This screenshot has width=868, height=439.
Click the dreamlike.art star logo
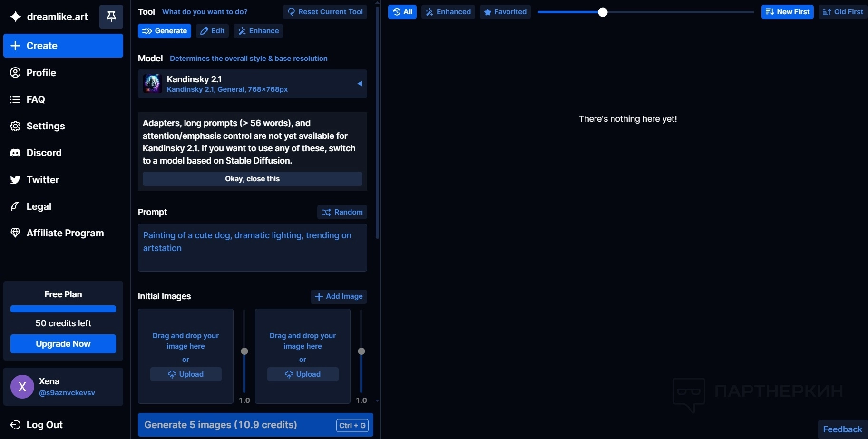[16, 17]
